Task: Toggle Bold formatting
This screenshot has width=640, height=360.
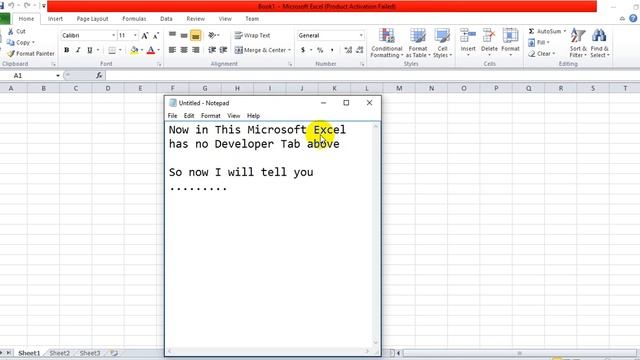Action: 67,50
